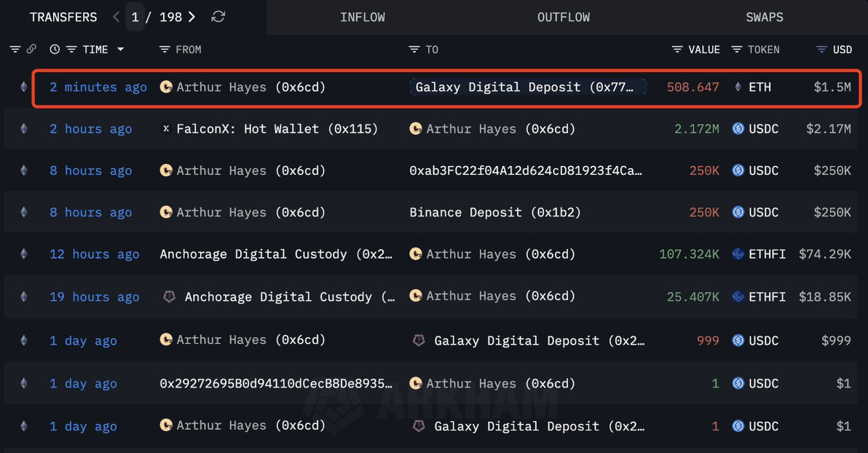Switch to the SWAPS tab
The height and width of the screenshot is (453, 868).
(765, 17)
